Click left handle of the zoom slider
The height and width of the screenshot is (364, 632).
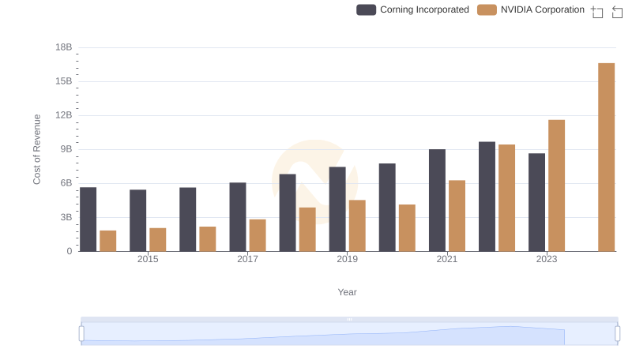(x=81, y=334)
